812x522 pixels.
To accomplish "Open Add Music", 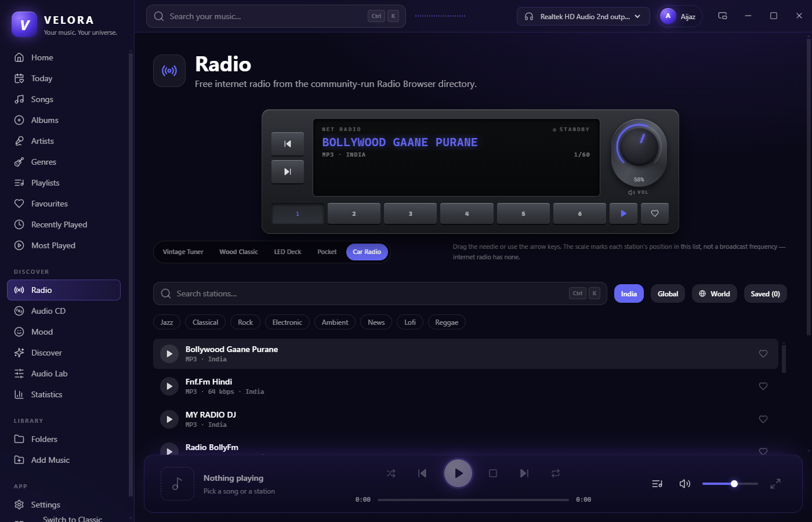I will click(64, 460).
